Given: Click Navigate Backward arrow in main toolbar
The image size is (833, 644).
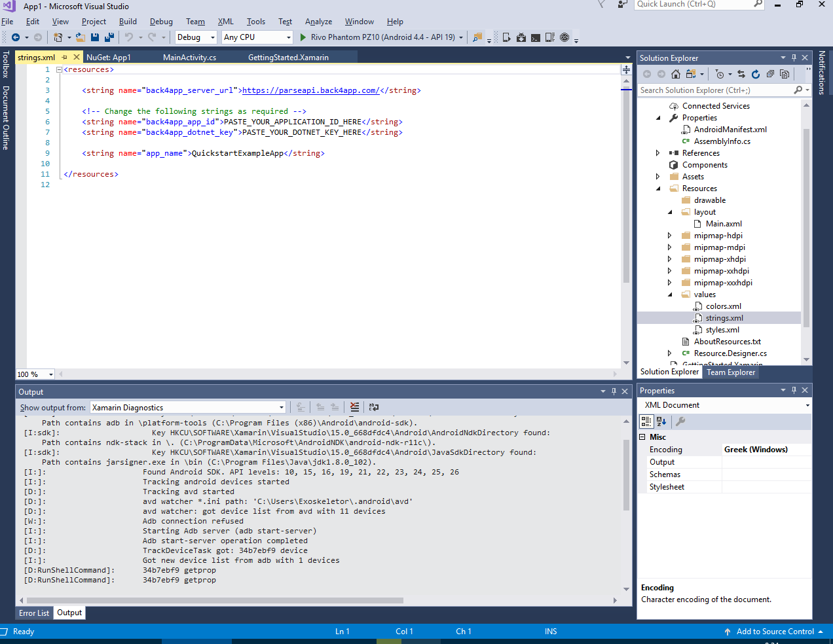Looking at the screenshot, I should (x=16, y=37).
